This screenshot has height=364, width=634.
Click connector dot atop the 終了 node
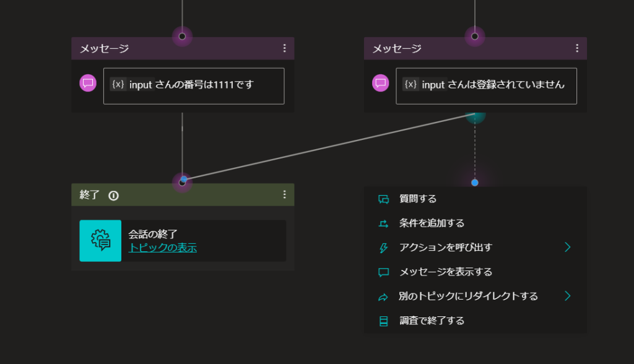tap(183, 183)
